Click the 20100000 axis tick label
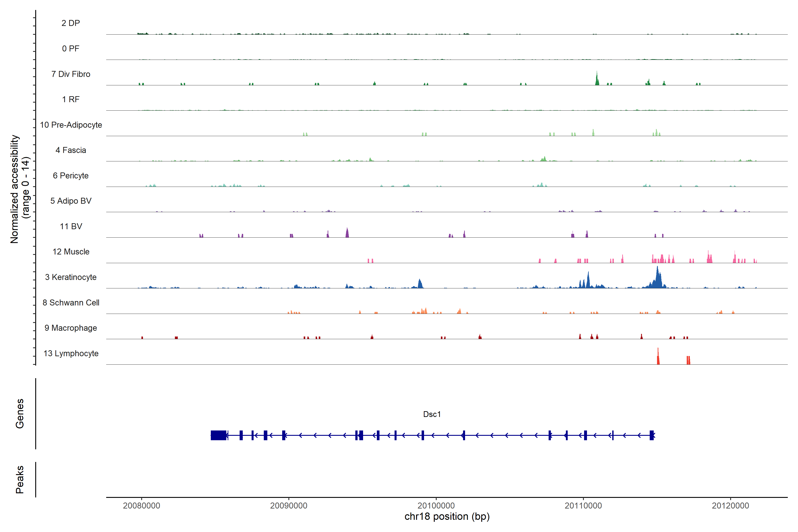This screenshot has width=798, height=532. (436, 506)
